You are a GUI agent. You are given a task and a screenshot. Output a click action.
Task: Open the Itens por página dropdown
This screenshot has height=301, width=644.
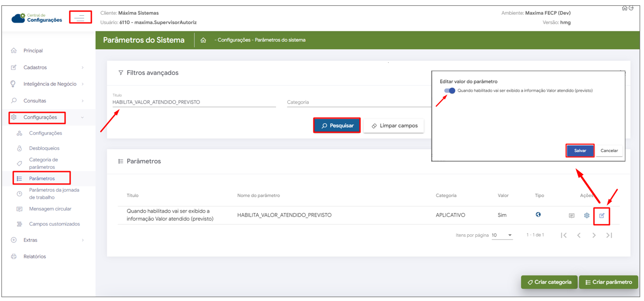502,236
